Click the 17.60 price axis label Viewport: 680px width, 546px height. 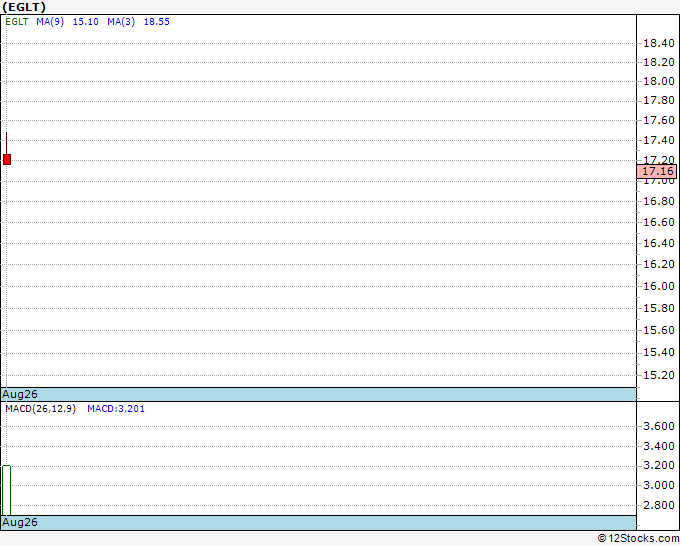tap(659, 120)
